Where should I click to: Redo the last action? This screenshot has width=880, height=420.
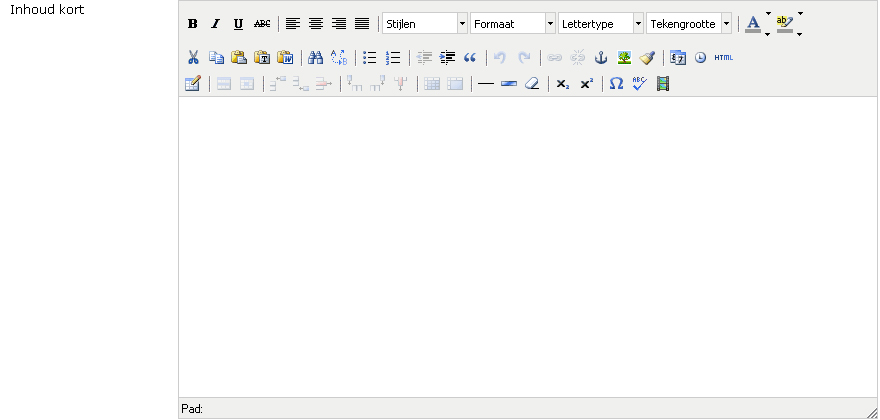524,57
